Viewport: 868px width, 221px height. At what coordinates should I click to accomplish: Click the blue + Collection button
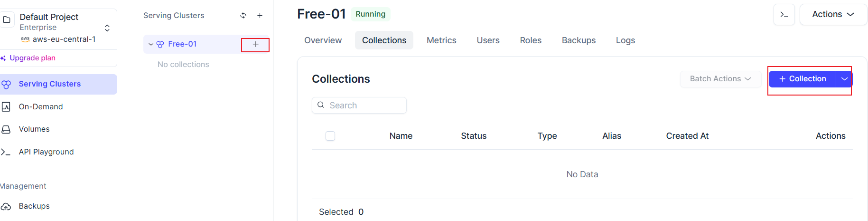pos(802,79)
